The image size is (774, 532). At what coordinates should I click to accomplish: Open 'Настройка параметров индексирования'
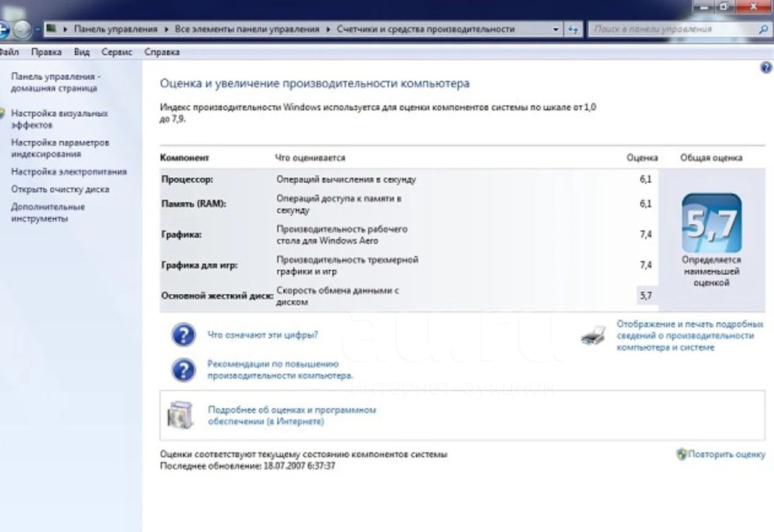click(x=60, y=148)
